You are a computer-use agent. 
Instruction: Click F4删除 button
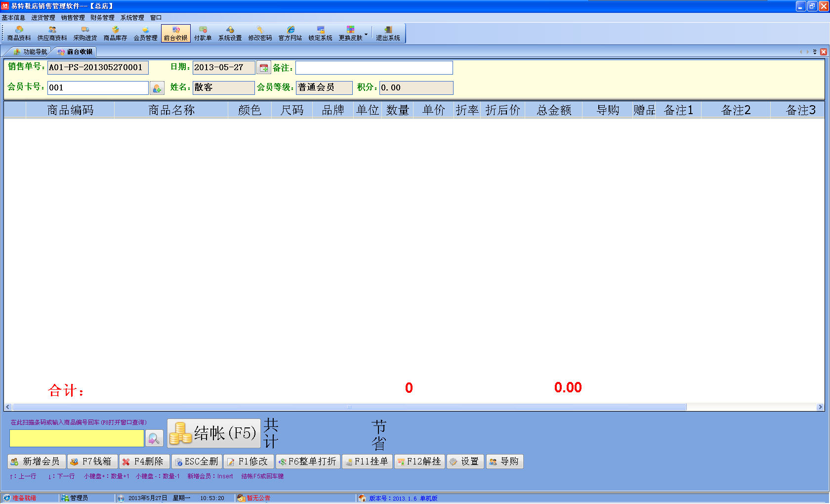144,462
